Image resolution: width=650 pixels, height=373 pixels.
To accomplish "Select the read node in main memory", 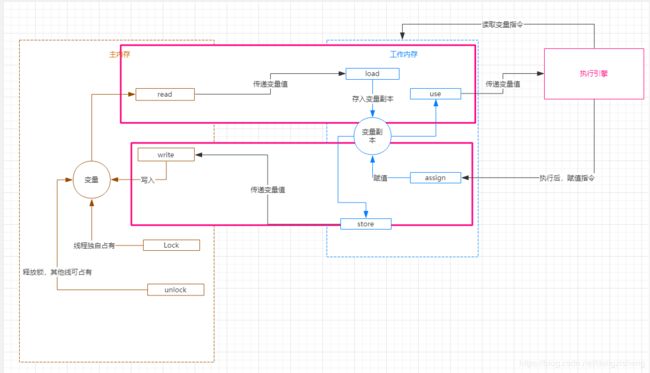I will [165, 94].
